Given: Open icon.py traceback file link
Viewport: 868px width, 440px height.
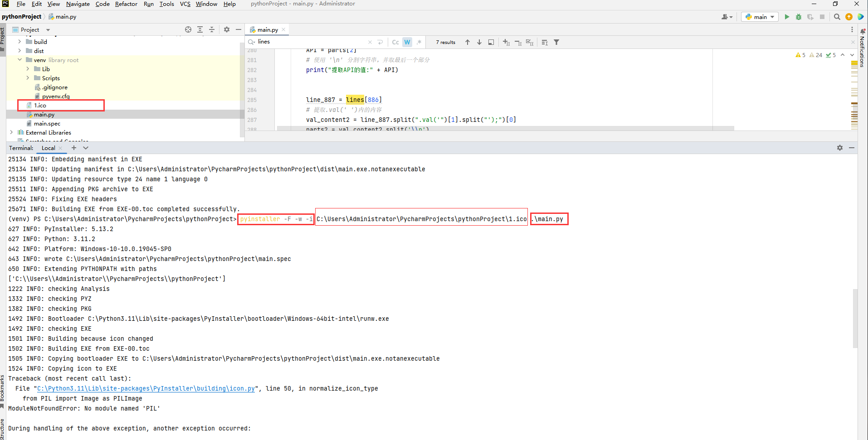Looking at the screenshot, I should point(146,388).
